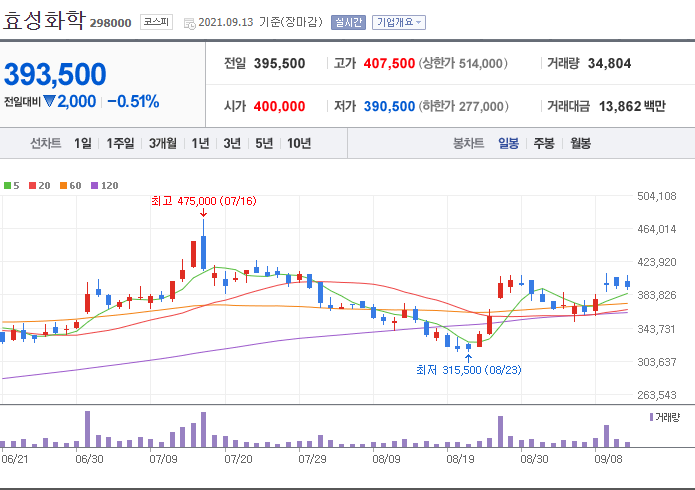Click the 저가 value 390,500
The image size is (695, 490).
[x=389, y=106]
